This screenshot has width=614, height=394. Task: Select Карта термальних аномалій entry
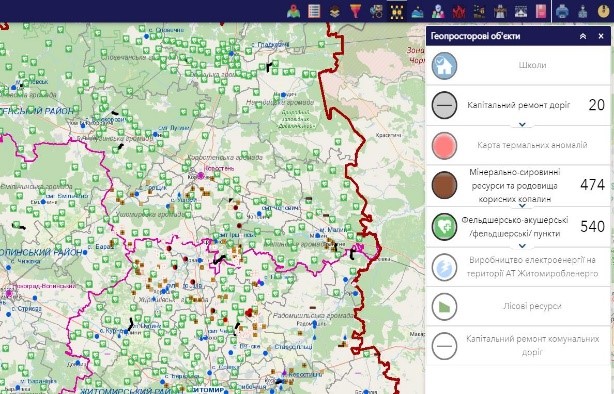point(518,145)
